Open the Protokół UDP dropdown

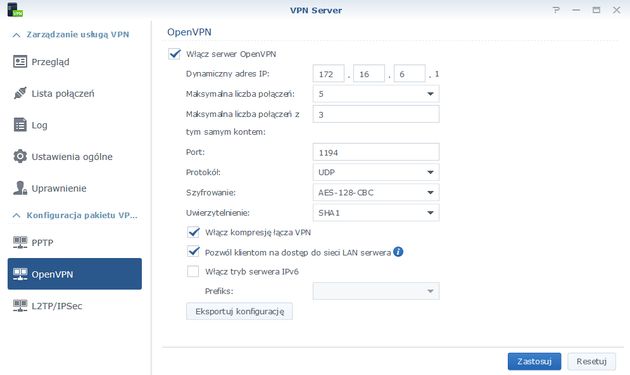[x=376, y=172]
